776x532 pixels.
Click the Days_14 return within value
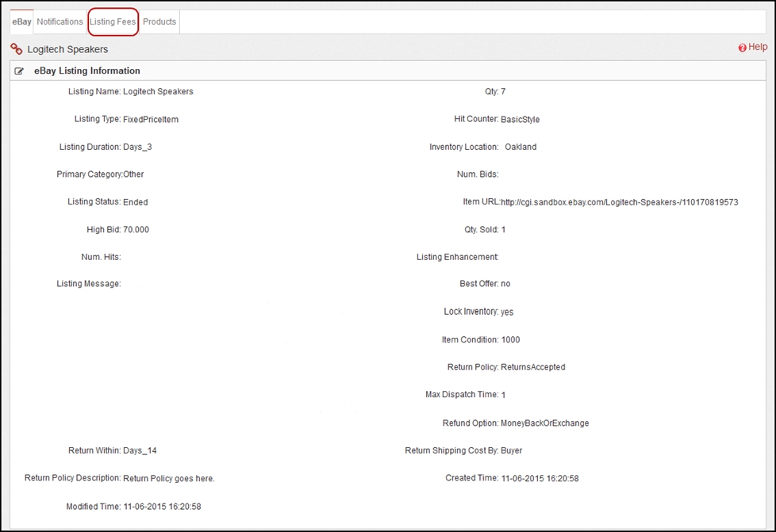[140, 450]
